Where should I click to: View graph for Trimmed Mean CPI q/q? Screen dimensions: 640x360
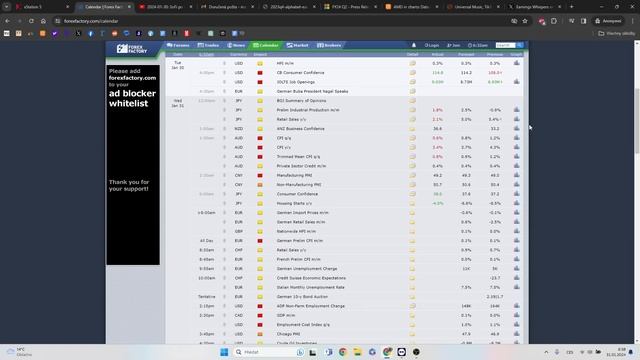[517, 156]
